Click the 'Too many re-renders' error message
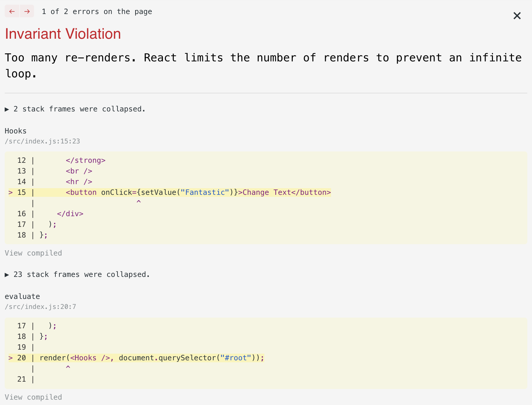Viewport: 532px width, 405px height. point(263,66)
